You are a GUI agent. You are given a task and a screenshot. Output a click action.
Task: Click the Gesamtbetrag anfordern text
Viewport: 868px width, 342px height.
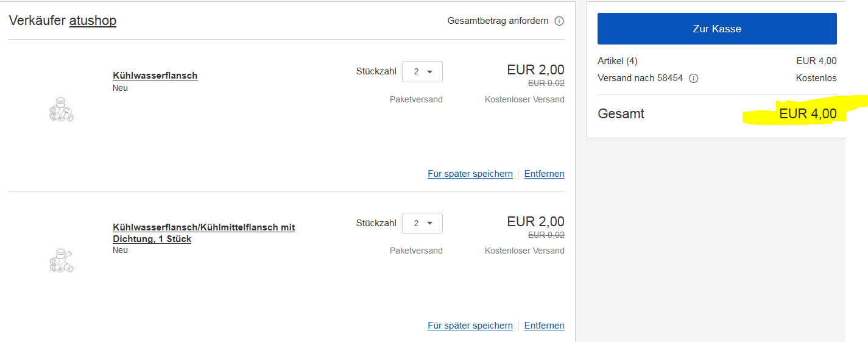coord(498,21)
